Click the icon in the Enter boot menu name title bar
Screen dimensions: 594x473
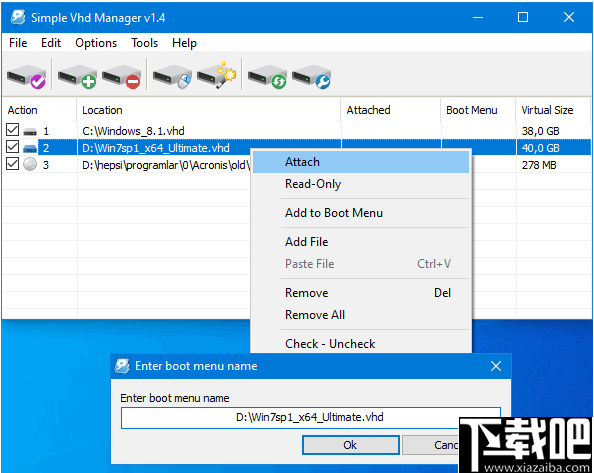coord(122,365)
